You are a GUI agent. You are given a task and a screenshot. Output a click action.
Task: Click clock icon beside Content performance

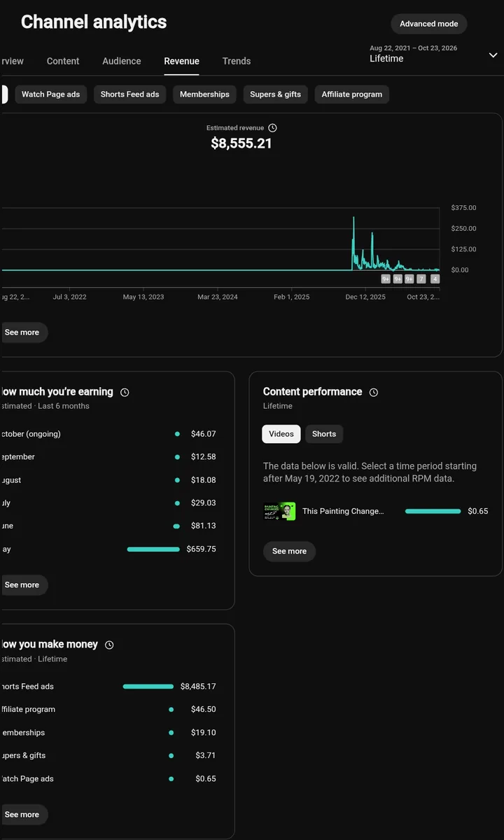tap(374, 393)
